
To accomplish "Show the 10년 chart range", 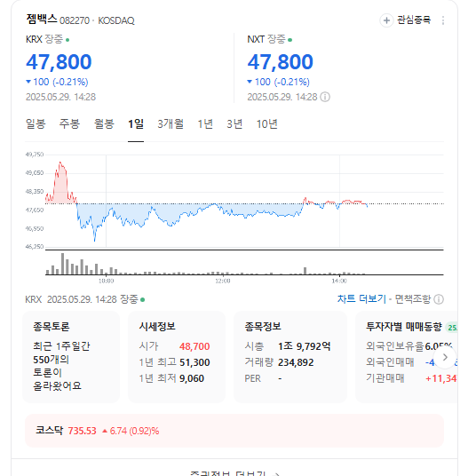I will click(267, 123).
